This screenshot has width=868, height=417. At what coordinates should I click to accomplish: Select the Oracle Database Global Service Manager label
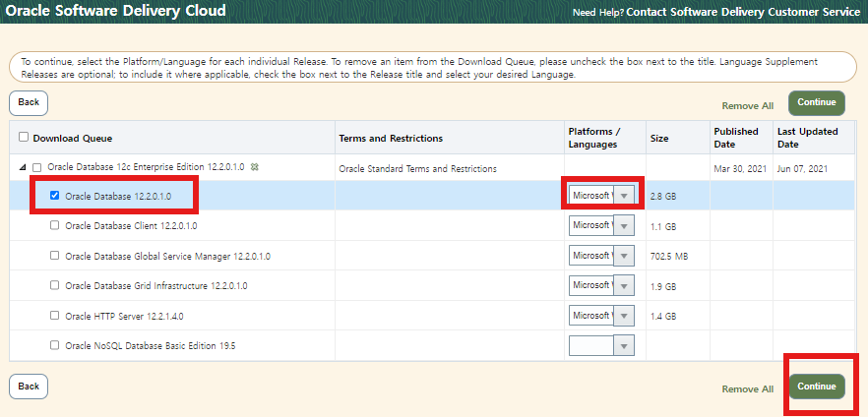pyautogui.click(x=167, y=256)
